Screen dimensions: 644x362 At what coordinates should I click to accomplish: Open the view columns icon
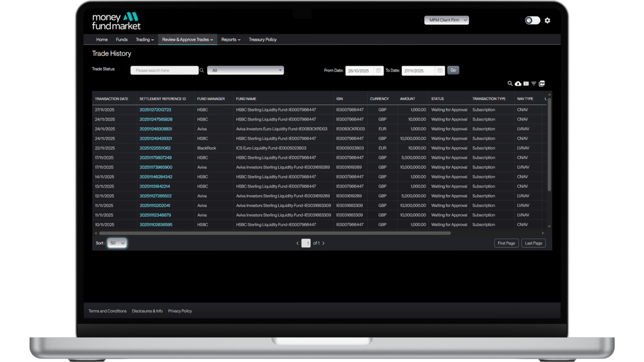(526, 83)
